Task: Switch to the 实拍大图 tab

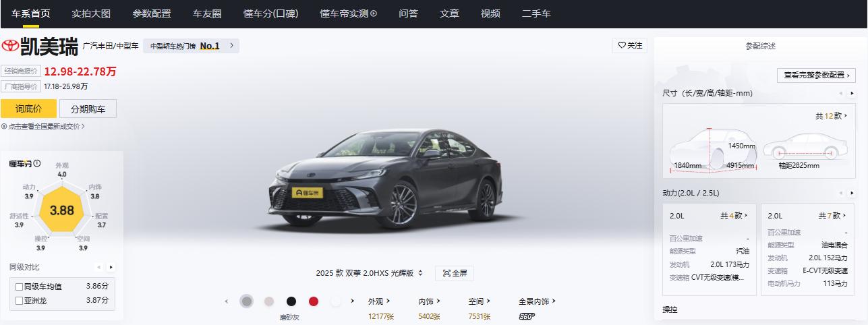Action: click(91, 13)
